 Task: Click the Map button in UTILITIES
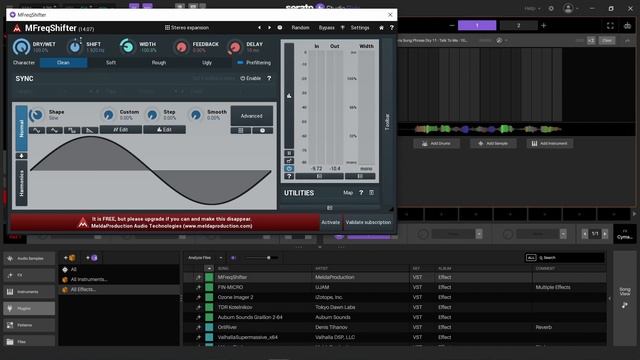coord(348,193)
